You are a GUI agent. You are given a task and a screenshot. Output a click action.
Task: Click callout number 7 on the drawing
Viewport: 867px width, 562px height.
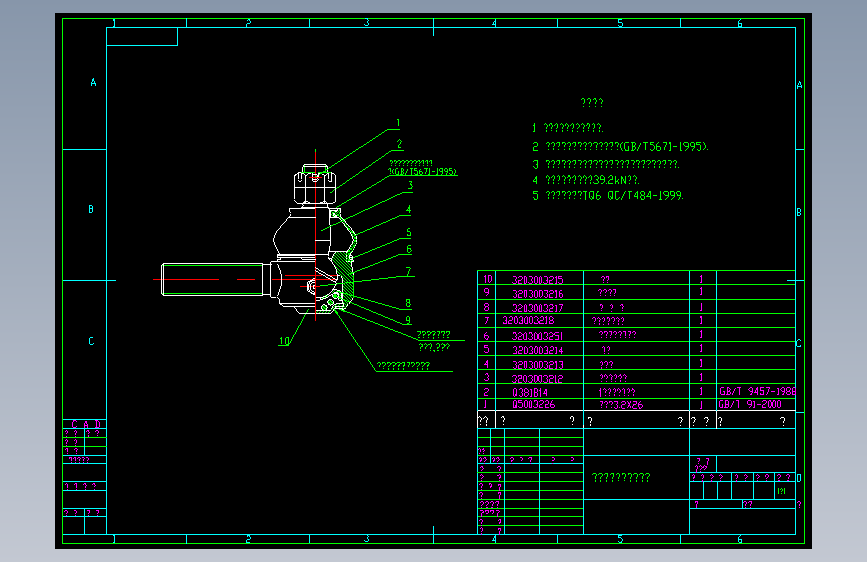click(x=409, y=271)
